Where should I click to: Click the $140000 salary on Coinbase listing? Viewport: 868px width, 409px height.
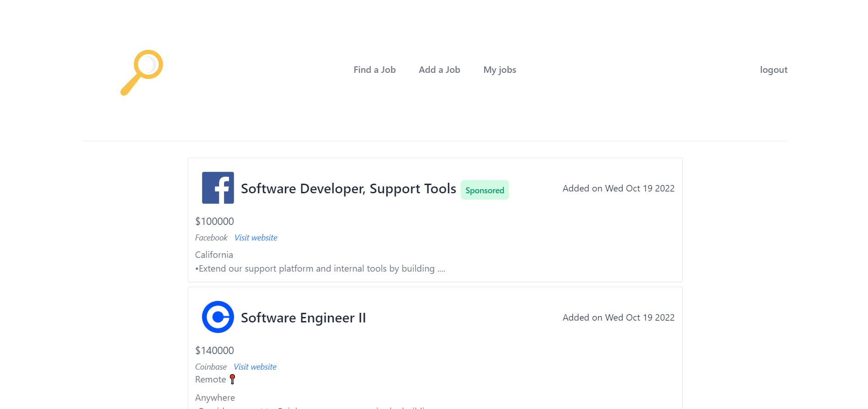214,350
